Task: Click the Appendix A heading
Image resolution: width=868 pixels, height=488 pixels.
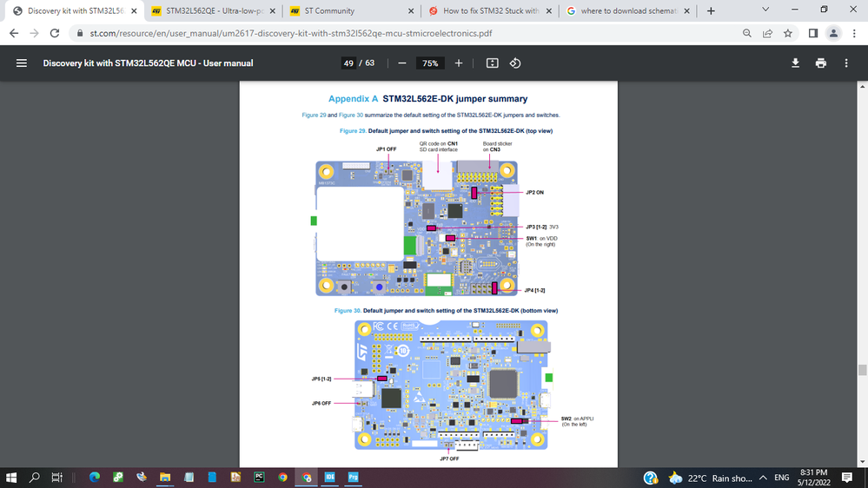Action: click(427, 98)
